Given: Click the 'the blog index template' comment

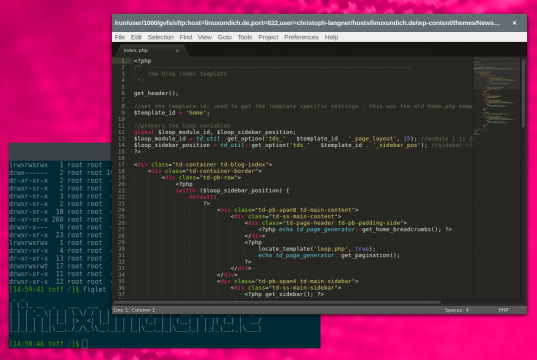Looking at the screenshot, I should coord(187,74).
